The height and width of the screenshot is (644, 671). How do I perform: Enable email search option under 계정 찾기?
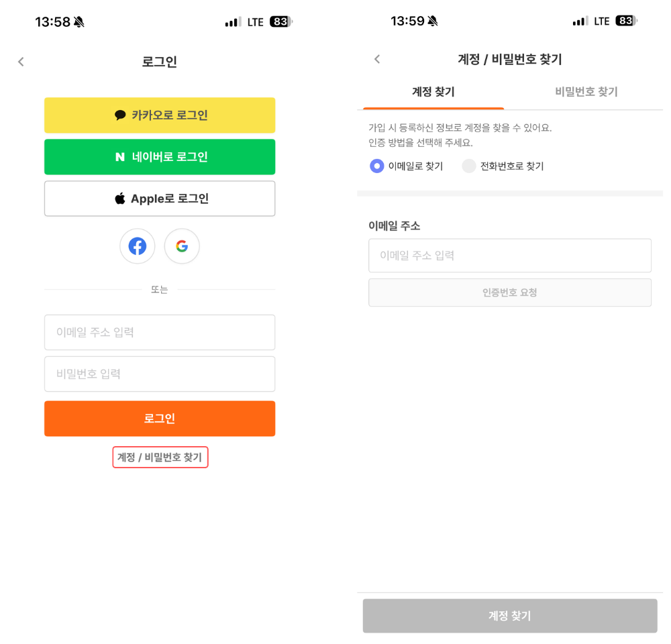pos(376,166)
